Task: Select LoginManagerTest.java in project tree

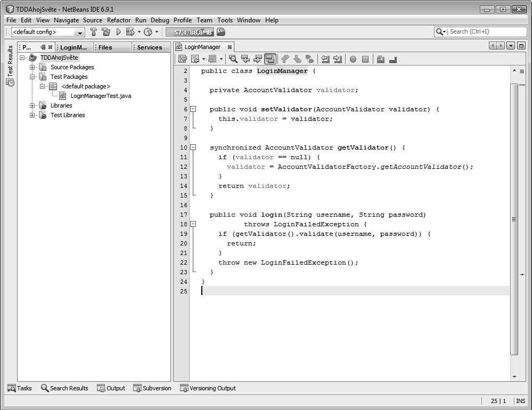Action: (x=101, y=96)
